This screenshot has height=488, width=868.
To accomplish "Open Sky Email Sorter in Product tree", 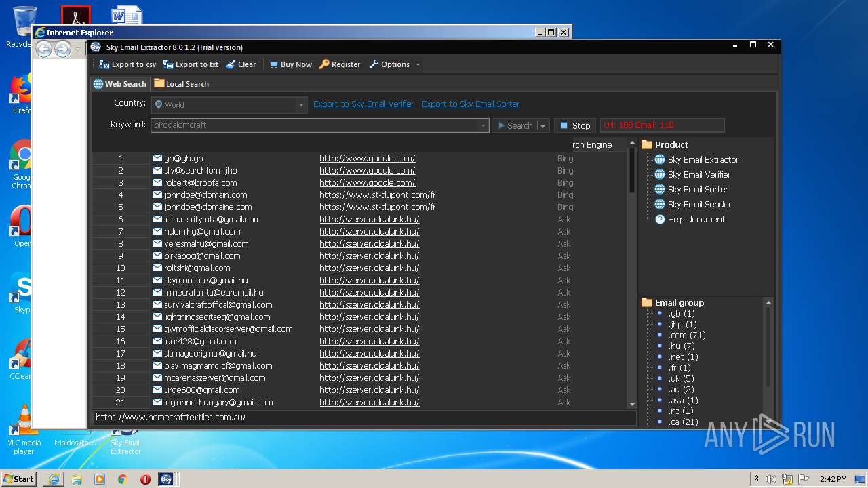I will point(697,190).
